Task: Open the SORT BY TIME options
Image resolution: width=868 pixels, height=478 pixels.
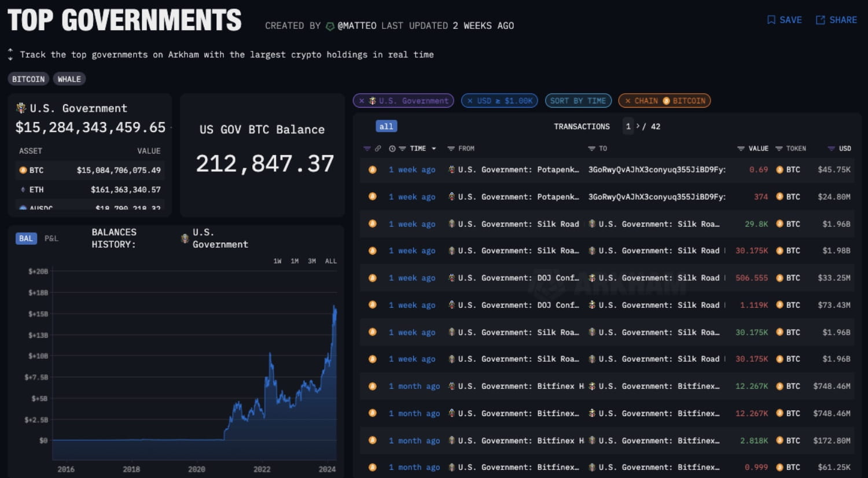Action: click(578, 100)
